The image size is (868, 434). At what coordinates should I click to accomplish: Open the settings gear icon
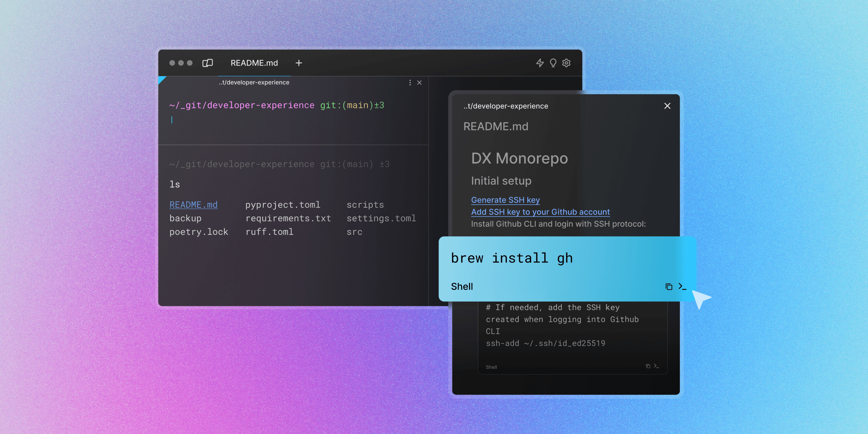point(566,63)
